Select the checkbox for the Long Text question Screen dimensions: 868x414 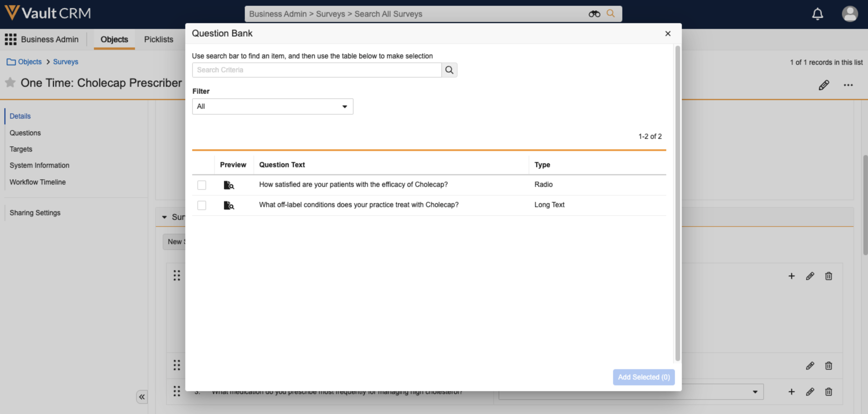[201, 205]
